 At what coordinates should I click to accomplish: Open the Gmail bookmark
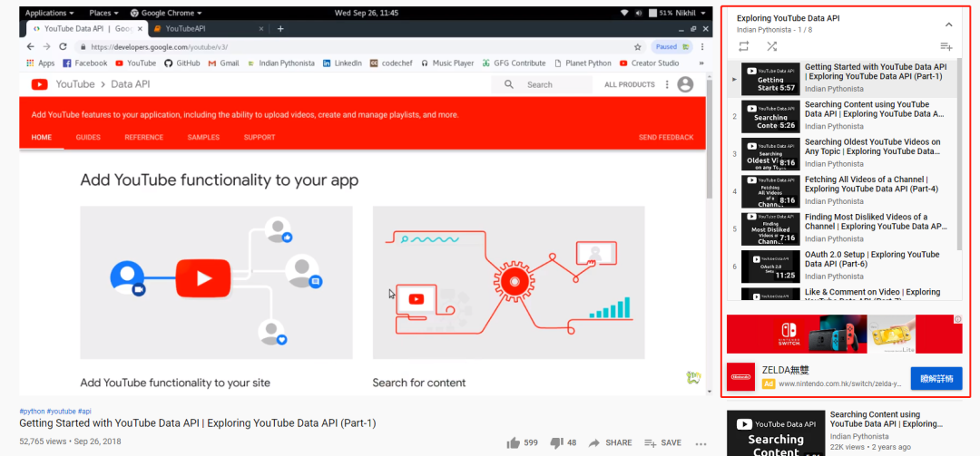click(x=224, y=63)
